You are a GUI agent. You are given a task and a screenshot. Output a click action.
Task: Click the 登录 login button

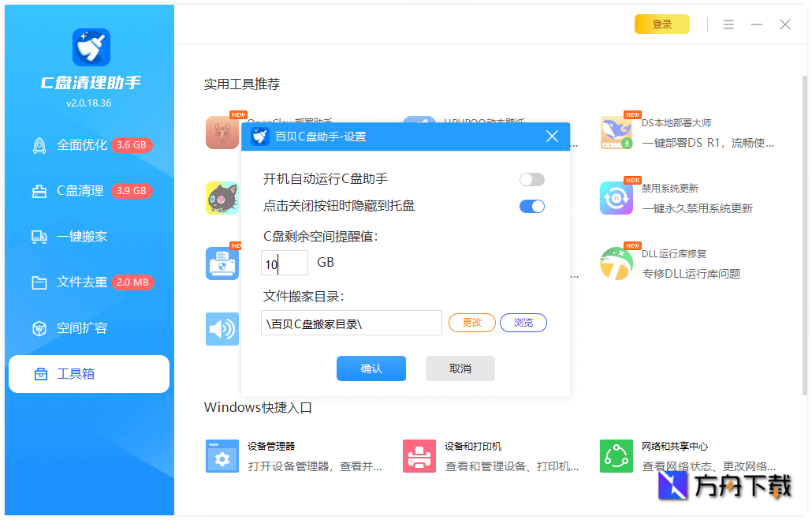pyautogui.click(x=661, y=24)
